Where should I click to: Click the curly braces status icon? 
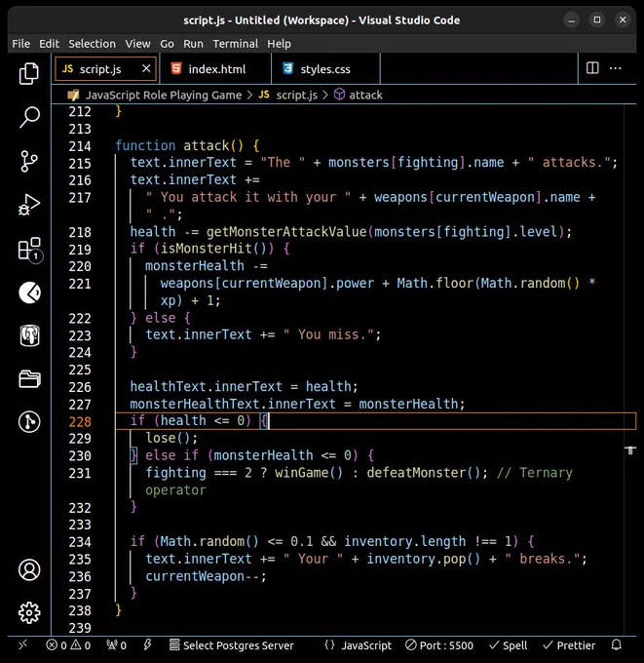(329, 644)
